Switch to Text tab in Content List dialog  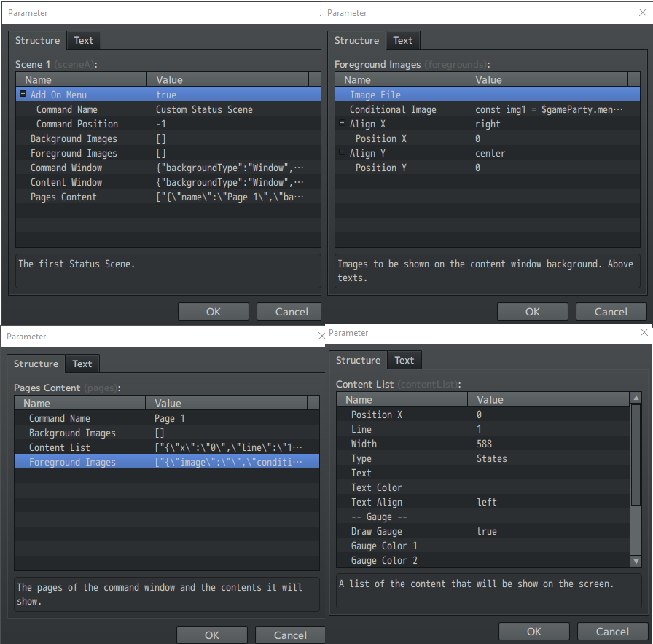pyautogui.click(x=404, y=360)
